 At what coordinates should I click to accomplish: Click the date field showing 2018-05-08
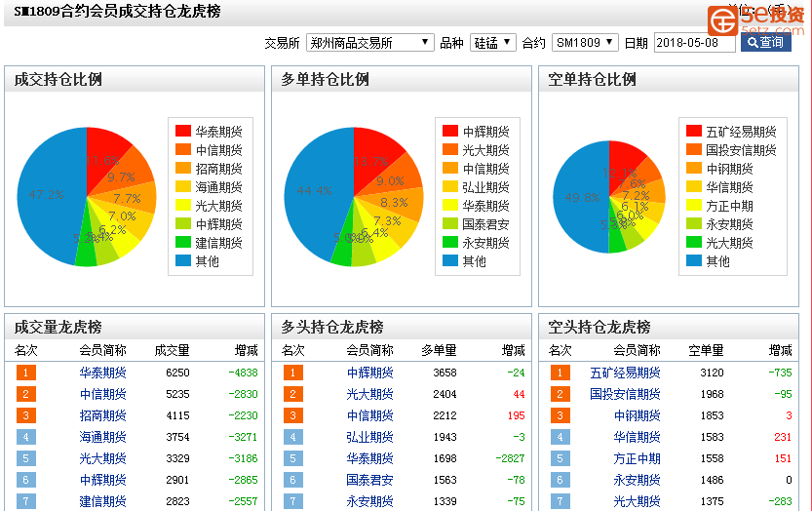point(694,43)
